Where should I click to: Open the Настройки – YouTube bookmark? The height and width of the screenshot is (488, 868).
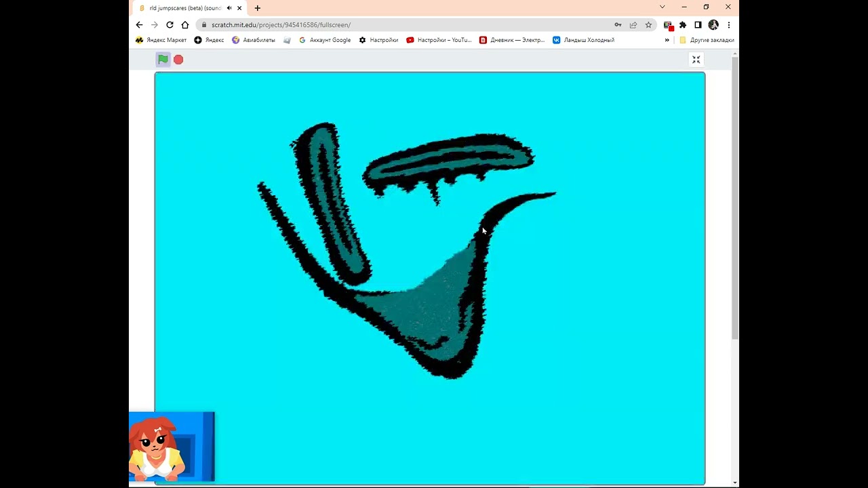point(439,40)
